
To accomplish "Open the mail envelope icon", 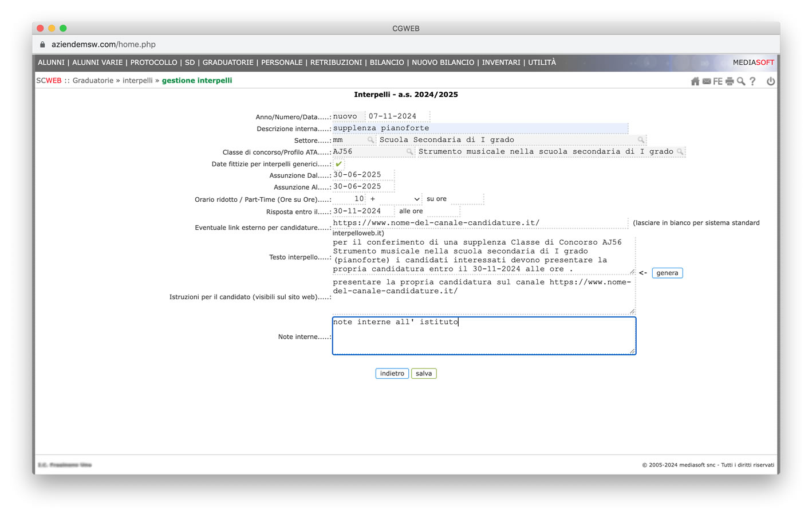I will 707,81.
